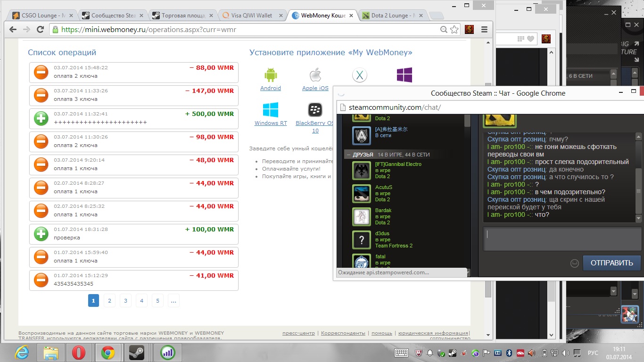644x362 pixels.
Task: Open the Chrome menu (three lines)
Action: pyautogui.click(x=484, y=29)
